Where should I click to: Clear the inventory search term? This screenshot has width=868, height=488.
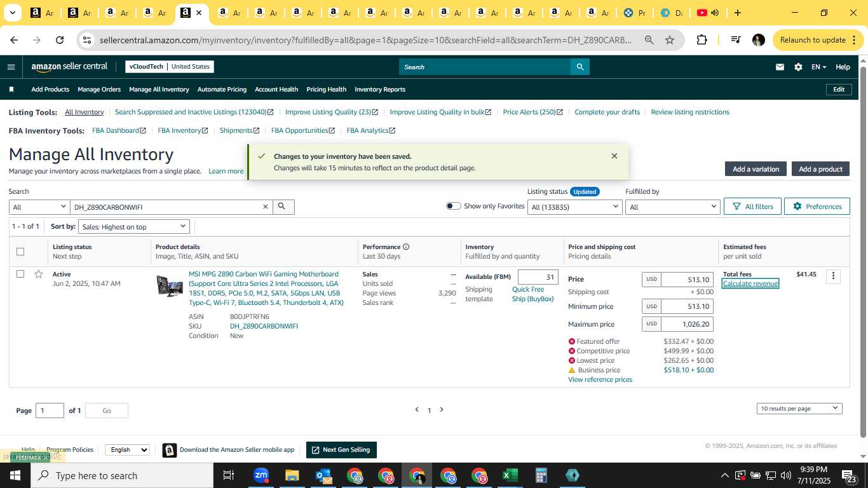[266, 207]
